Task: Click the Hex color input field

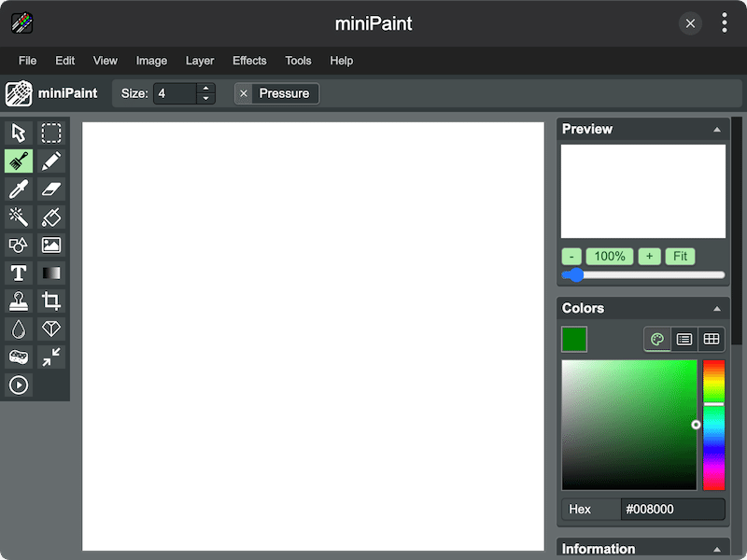Action: tap(672, 509)
